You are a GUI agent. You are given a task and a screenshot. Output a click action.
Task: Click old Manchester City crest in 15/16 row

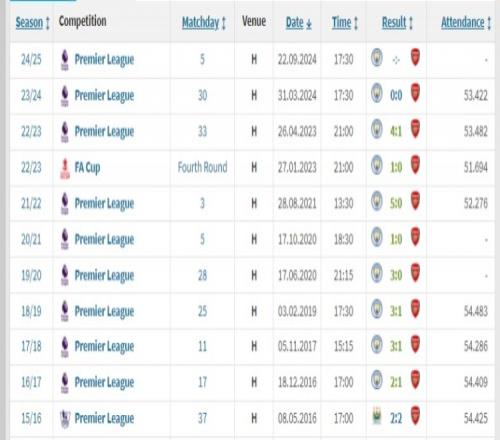[x=377, y=417]
